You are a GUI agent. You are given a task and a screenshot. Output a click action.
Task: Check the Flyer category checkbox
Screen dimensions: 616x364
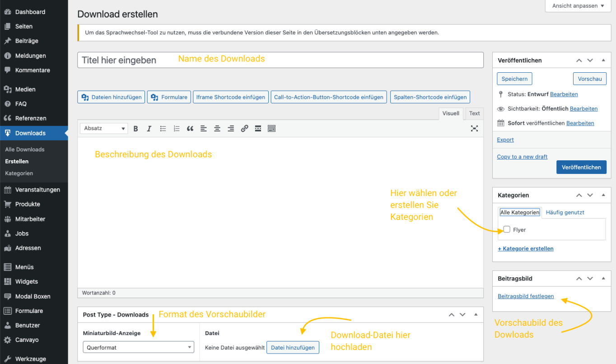pos(506,229)
